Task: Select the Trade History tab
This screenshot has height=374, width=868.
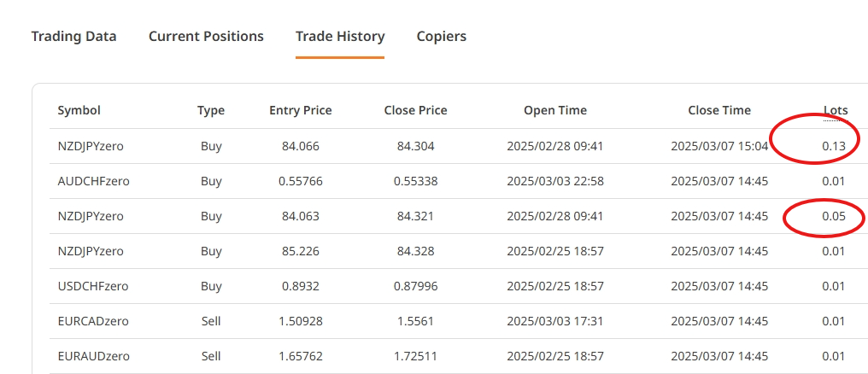Action: point(340,37)
